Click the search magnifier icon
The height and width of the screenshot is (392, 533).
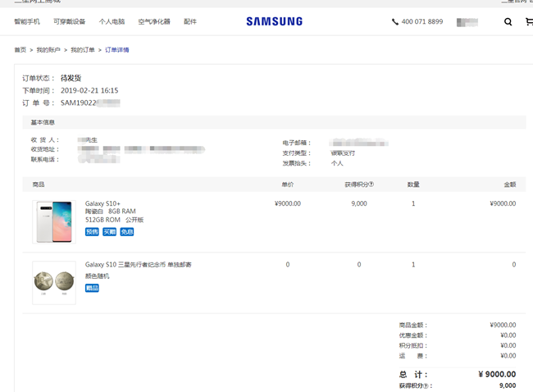pyautogui.click(x=508, y=22)
